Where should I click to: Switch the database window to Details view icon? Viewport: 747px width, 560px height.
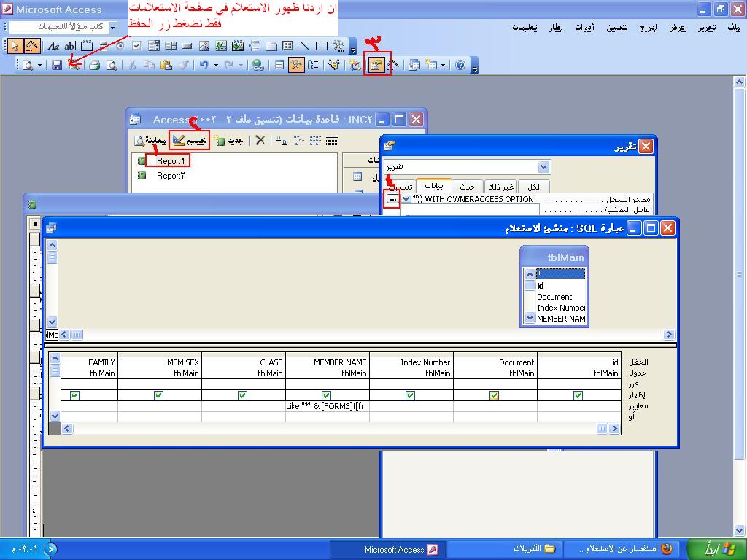332,141
